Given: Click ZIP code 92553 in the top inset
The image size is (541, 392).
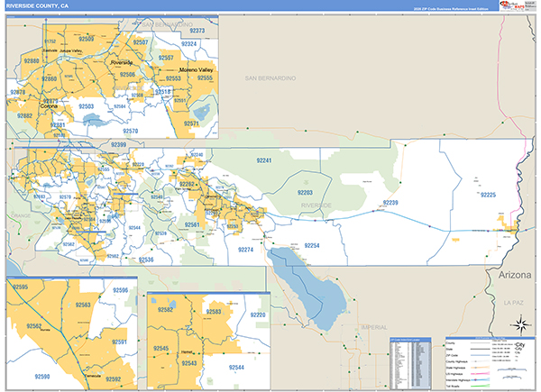Looking at the screenshot, I should pyautogui.click(x=173, y=78).
